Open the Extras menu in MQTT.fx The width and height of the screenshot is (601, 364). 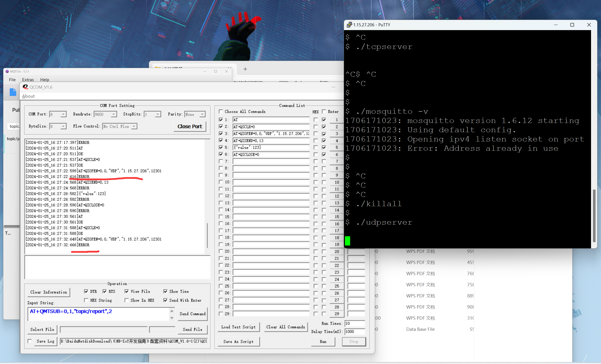tap(28, 80)
